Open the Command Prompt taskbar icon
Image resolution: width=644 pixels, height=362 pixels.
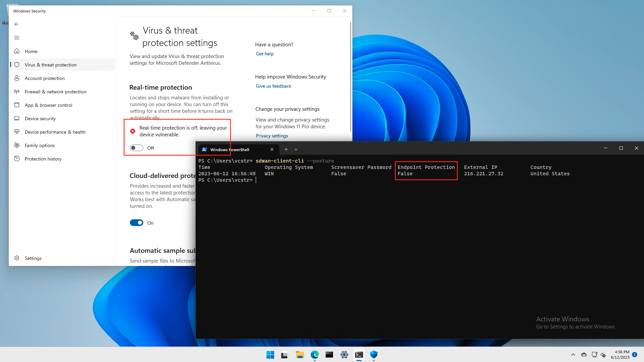coord(329,355)
